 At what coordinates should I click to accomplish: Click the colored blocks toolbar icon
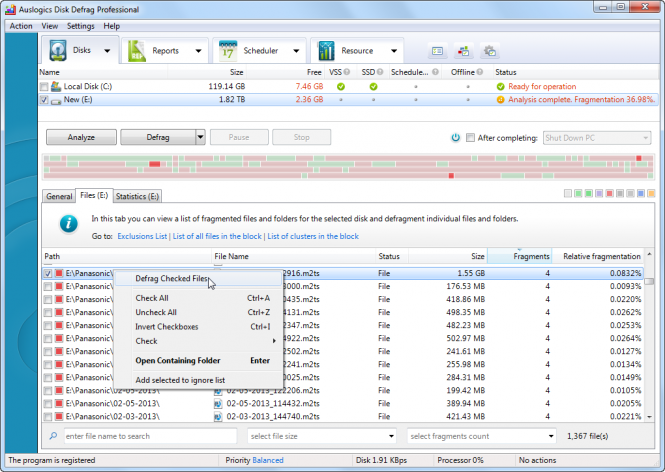464,51
